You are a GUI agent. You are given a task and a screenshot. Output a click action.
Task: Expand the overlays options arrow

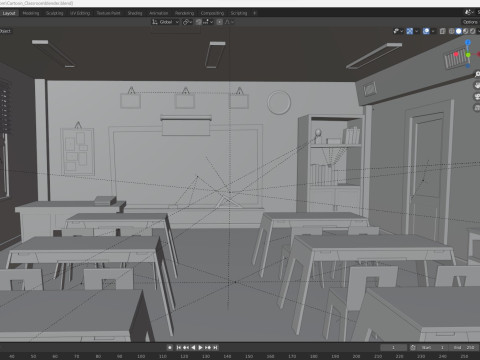tap(433, 31)
